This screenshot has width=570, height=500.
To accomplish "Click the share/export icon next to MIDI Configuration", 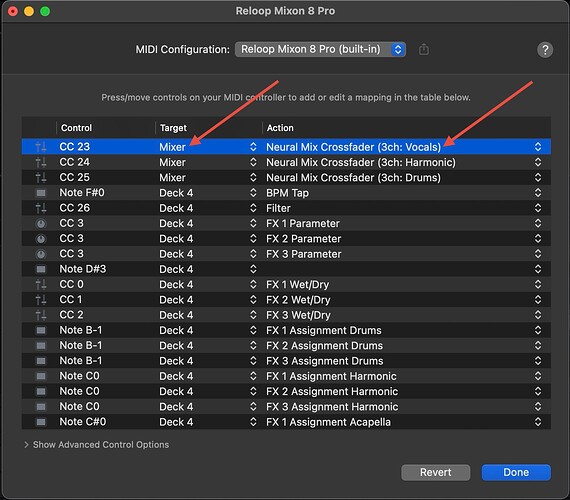I will (424, 49).
